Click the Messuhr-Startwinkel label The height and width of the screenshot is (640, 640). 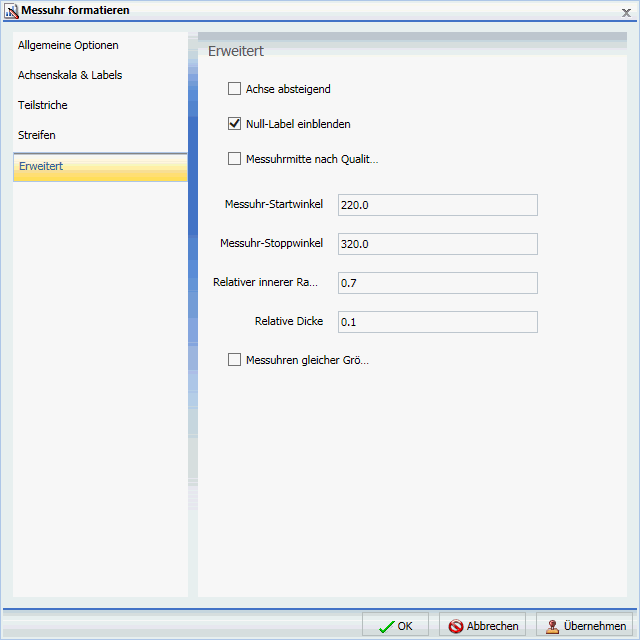click(274, 204)
